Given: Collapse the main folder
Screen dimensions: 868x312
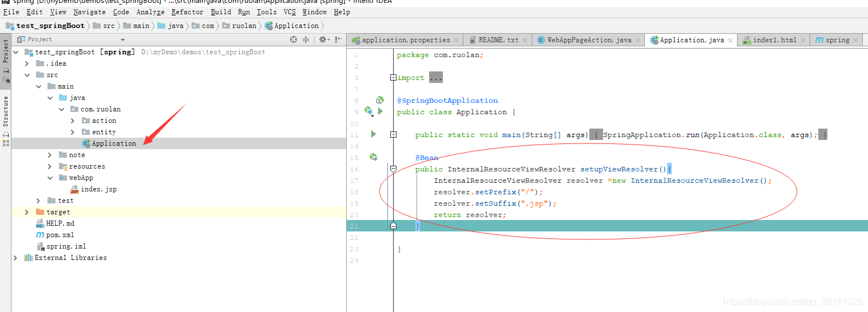Looking at the screenshot, I should tap(38, 86).
